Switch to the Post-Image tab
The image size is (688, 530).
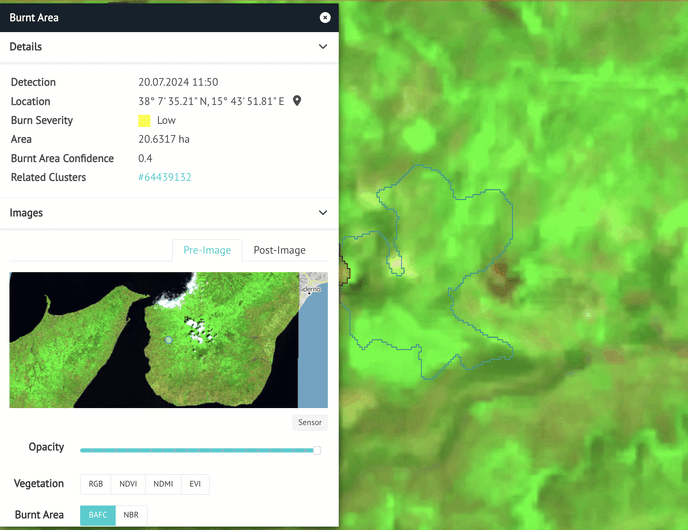pos(280,250)
